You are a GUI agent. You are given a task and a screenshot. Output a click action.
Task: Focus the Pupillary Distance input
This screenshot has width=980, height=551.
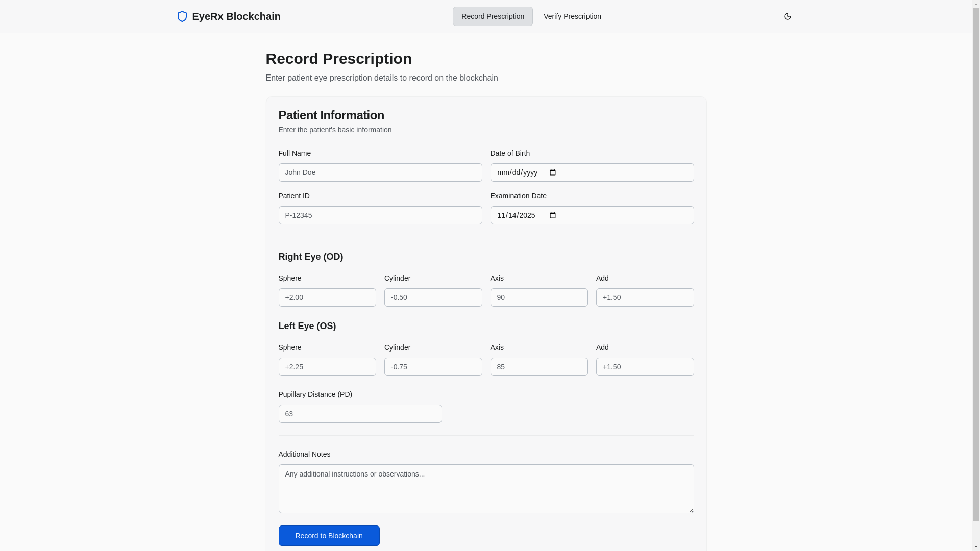click(360, 414)
